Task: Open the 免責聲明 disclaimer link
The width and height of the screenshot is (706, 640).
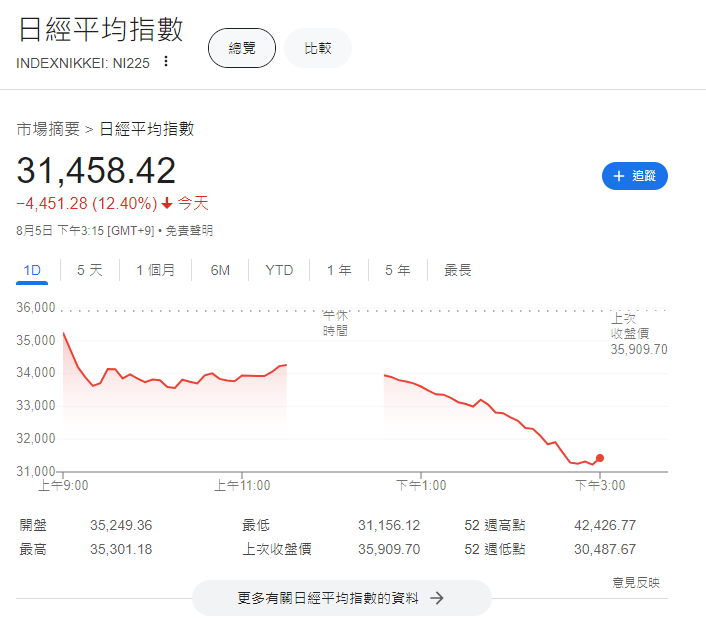Action: click(189, 231)
